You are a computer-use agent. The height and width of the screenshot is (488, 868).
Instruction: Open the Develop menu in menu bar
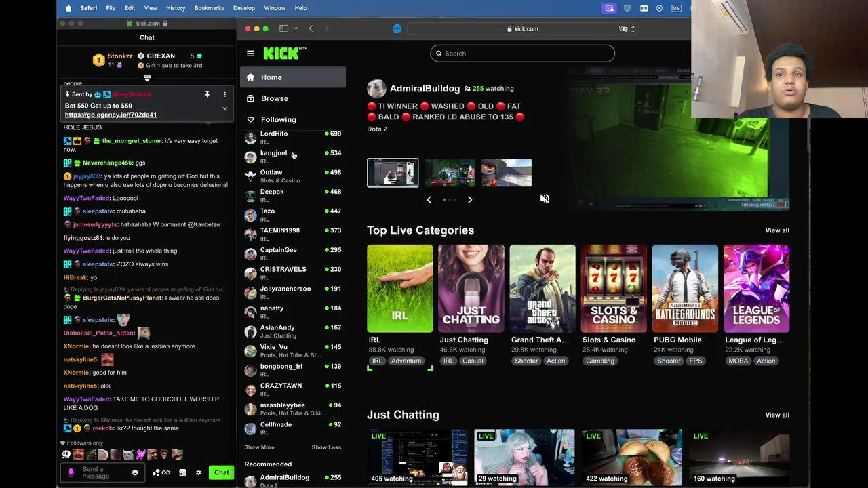click(x=244, y=8)
